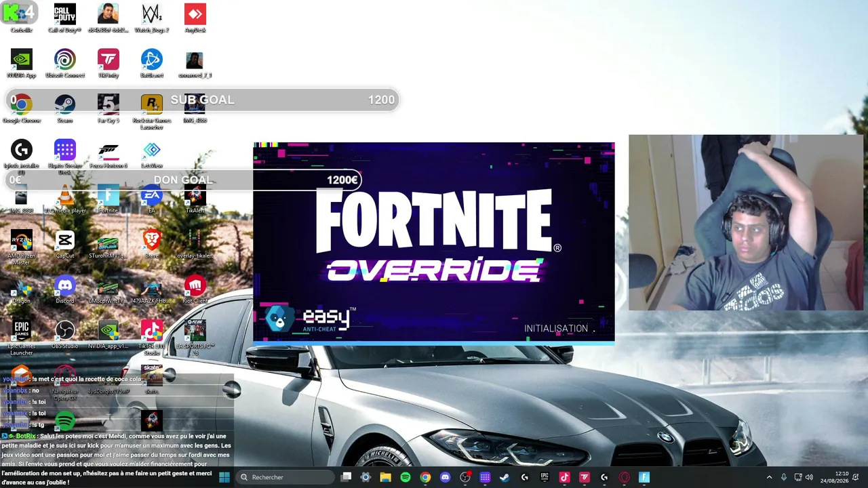Screen dimensions: 868x488
Task: Select the Elgato Stream Deck desktop icon
Action: pos(64,157)
